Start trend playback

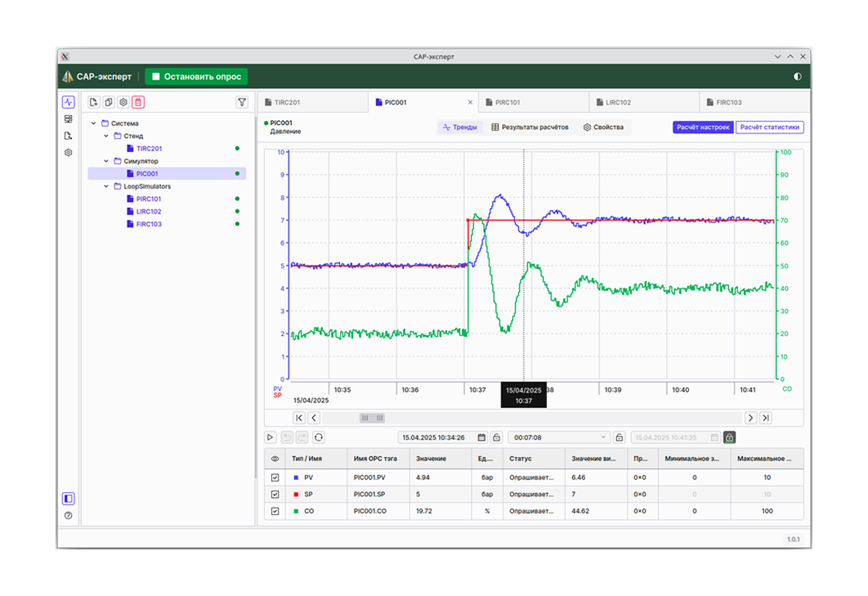pos(270,437)
